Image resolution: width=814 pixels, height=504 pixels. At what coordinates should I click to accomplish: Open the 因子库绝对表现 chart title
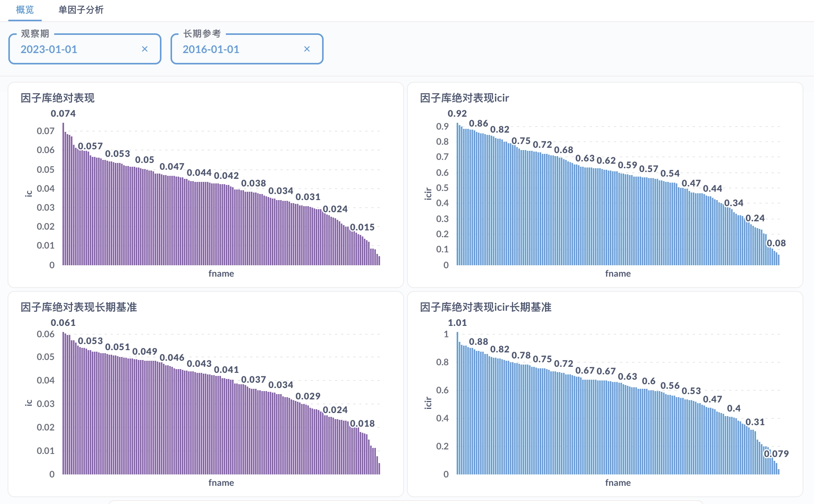click(57, 98)
